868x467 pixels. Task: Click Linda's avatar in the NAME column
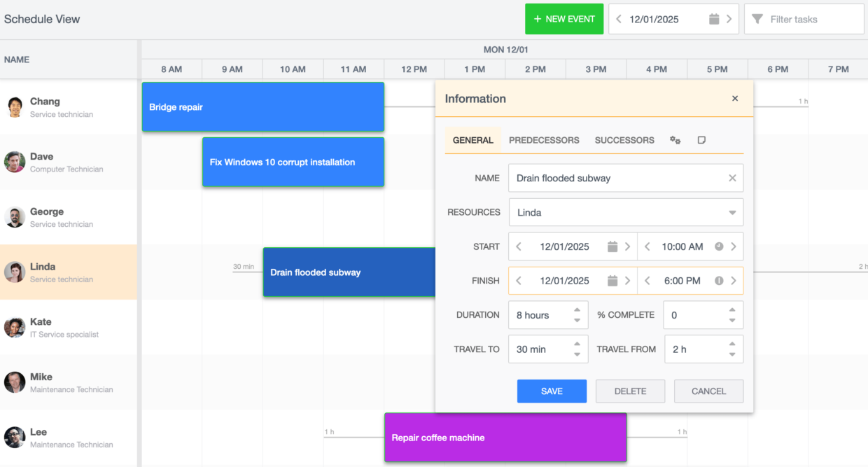pos(15,272)
